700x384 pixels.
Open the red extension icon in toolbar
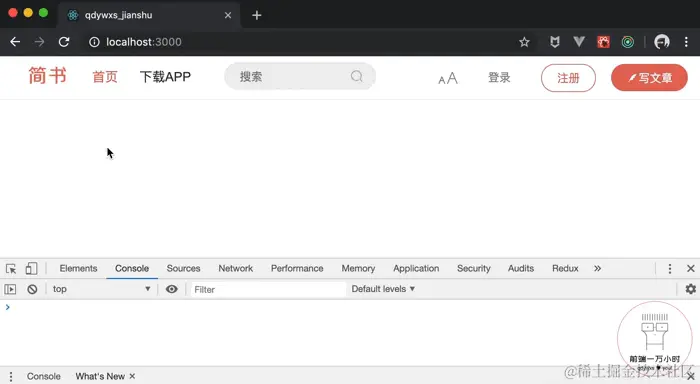(603, 42)
